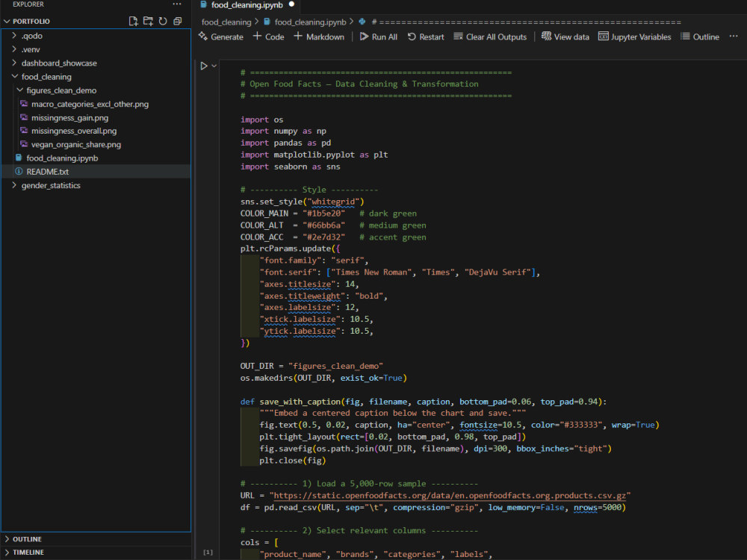Click the "#1b5e20" dark green color value
This screenshot has width=747, height=560.
323,214
